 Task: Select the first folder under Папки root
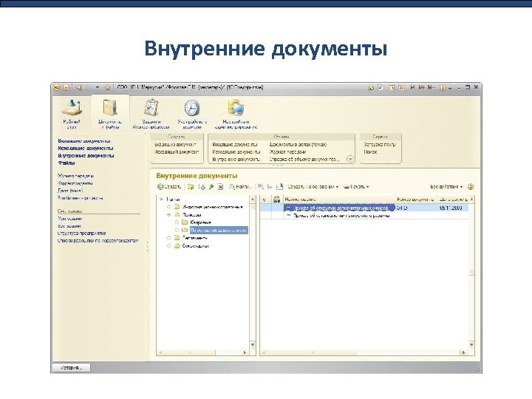pos(212,207)
